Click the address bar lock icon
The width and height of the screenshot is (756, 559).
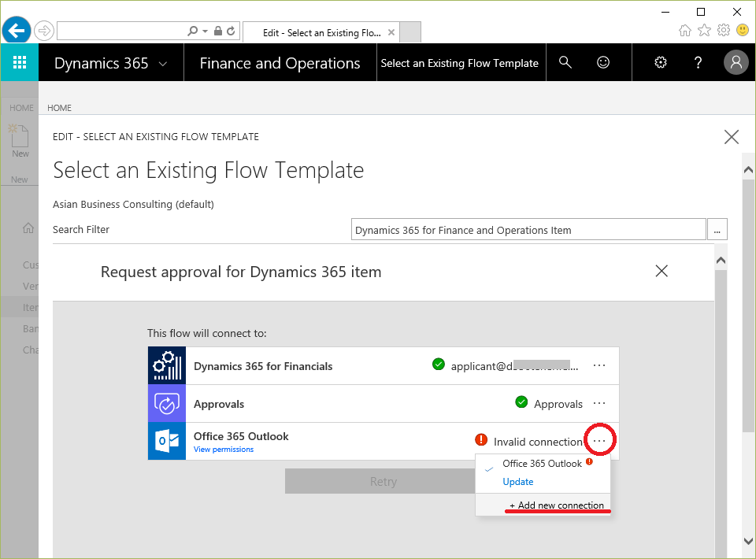(x=218, y=31)
